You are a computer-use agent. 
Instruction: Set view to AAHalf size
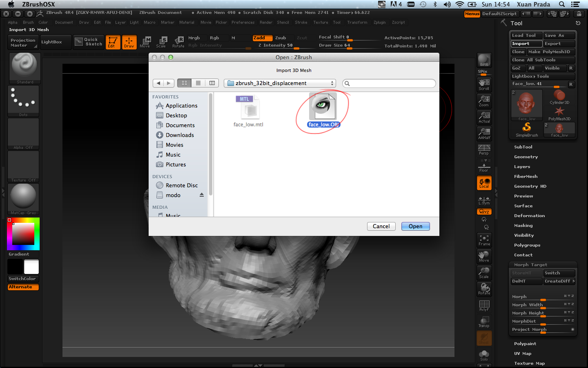(x=484, y=133)
